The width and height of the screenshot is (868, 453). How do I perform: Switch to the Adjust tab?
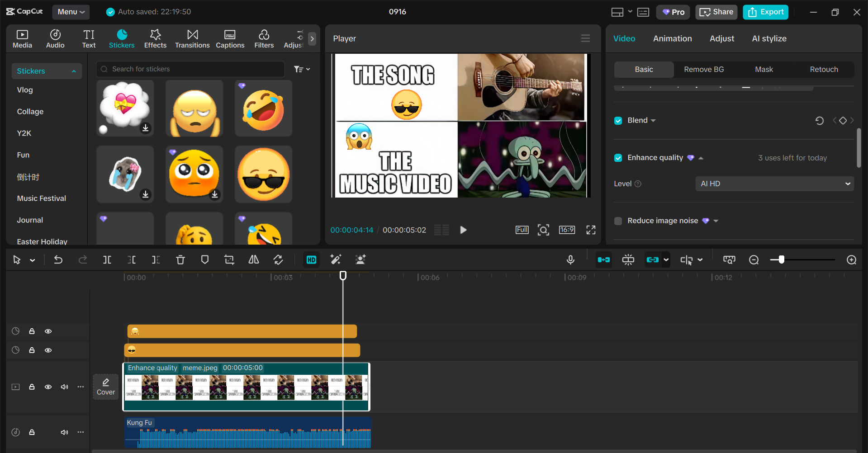pos(721,38)
